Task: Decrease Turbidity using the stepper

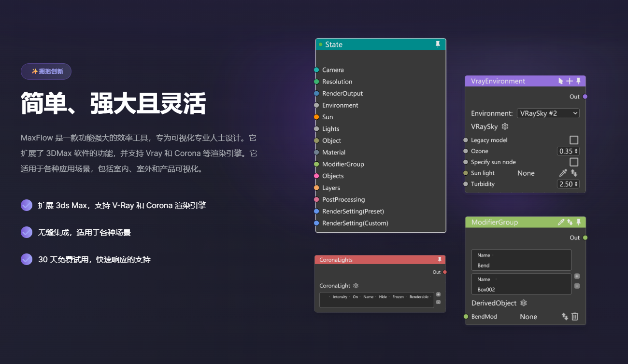Action: (575, 185)
